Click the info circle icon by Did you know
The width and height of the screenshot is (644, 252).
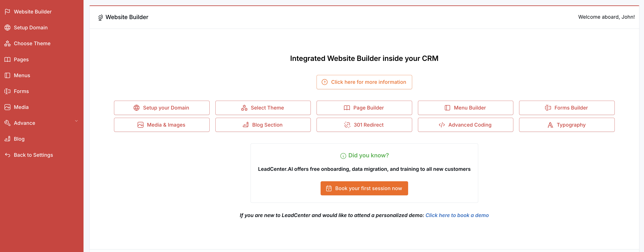[343, 156]
